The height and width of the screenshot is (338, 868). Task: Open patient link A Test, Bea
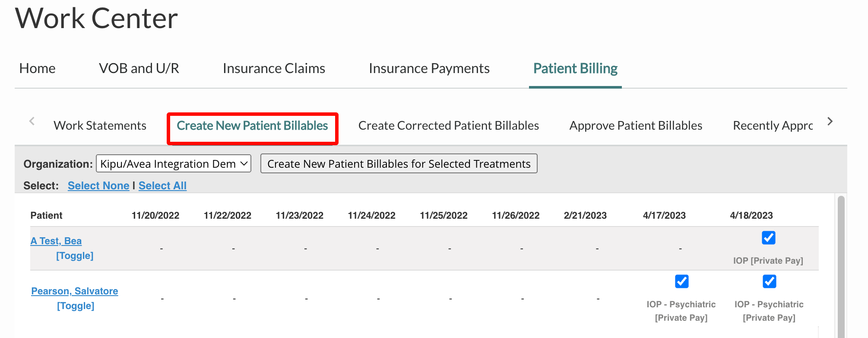56,241
